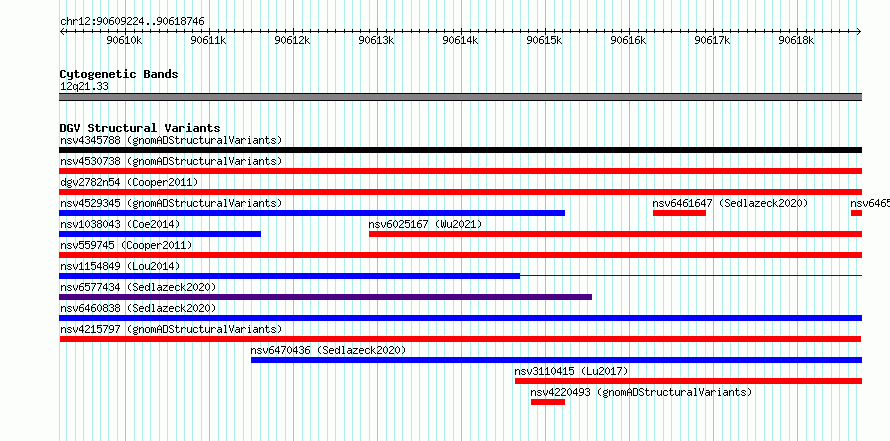Click the chr12:90609224..90618746 coordinates label
Image resolution: width=890 pixels, height=441 pixels.
[132, 22]
